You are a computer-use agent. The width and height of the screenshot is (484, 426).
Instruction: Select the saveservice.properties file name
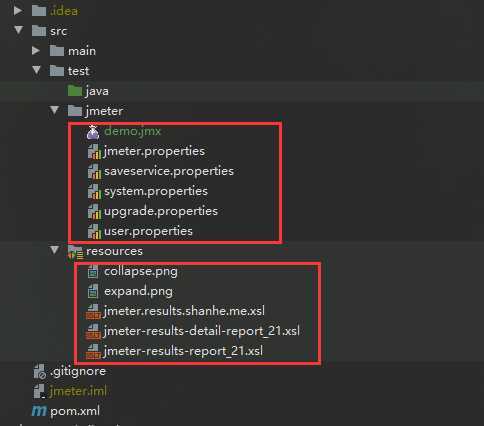pos(169,172)
